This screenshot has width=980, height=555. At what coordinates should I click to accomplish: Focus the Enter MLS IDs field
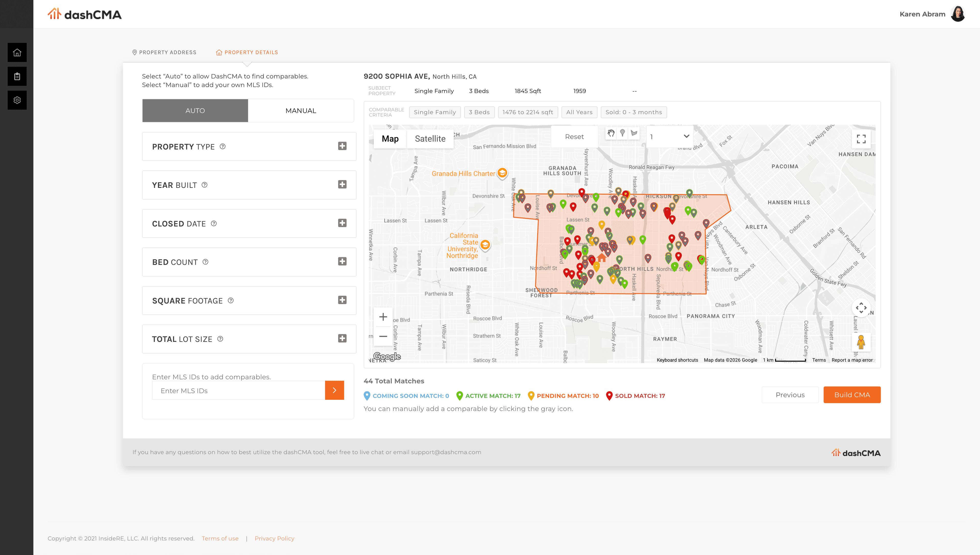239,390
